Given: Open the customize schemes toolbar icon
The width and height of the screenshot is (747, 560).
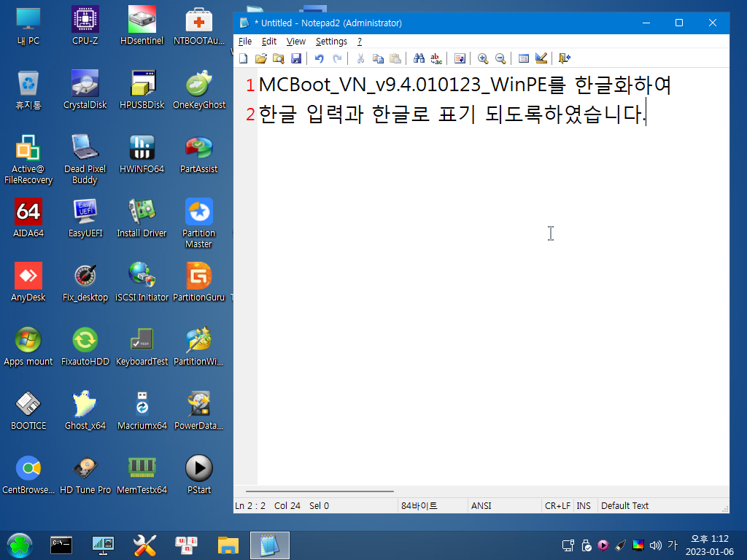Looking at the screenshot, I should 541,58.
